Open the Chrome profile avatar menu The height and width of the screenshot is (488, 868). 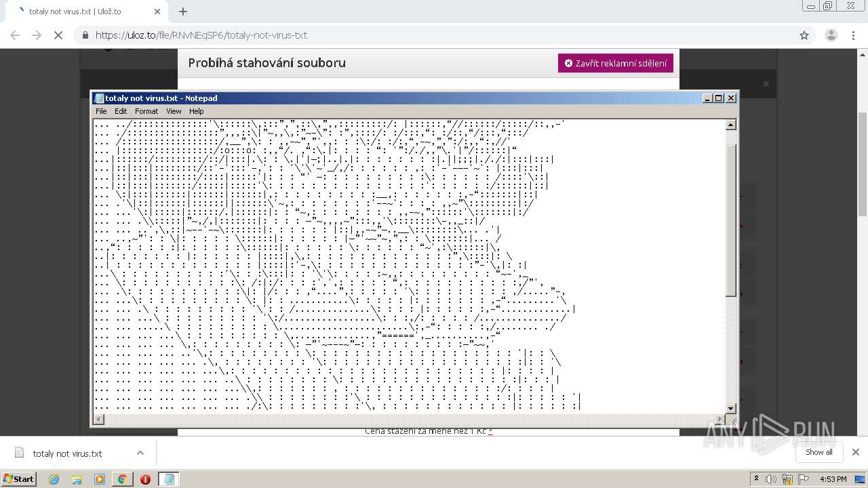pos(831,35)
